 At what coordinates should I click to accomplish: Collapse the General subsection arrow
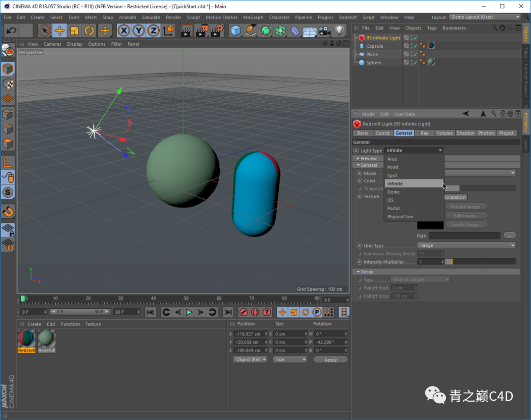[x=358, y=165]
